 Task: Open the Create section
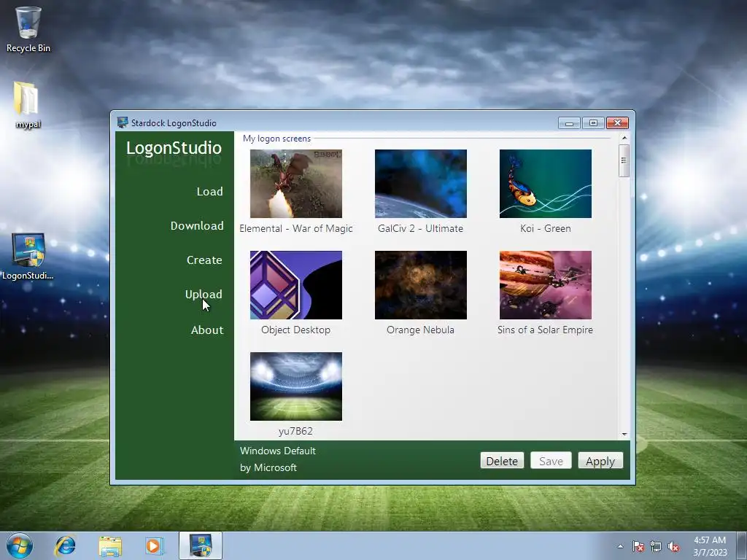pyautogui.click(x=204, y=260)
